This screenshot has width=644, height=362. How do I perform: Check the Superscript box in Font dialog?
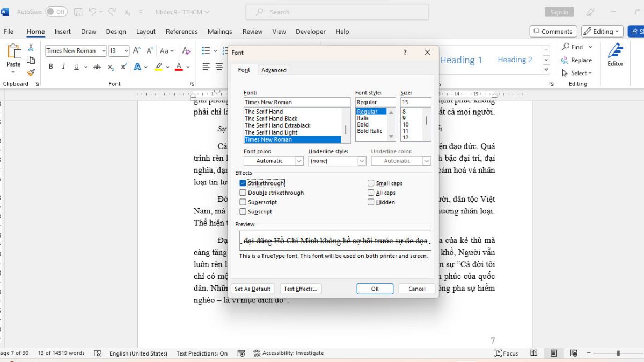[x=243, y=202]
